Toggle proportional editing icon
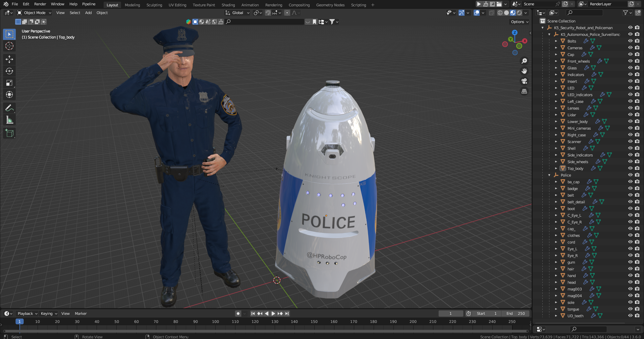This screenshot has height=339, width=644. 287,13
